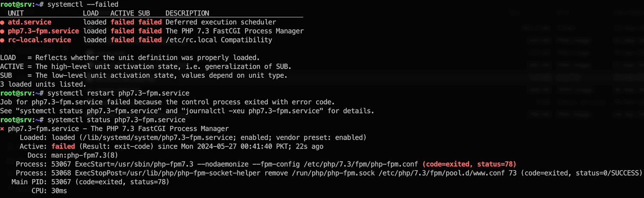644x198 pixels.
Task: Click the red × before php7.3-fpm.service status
Action: [x=2, y=129]
